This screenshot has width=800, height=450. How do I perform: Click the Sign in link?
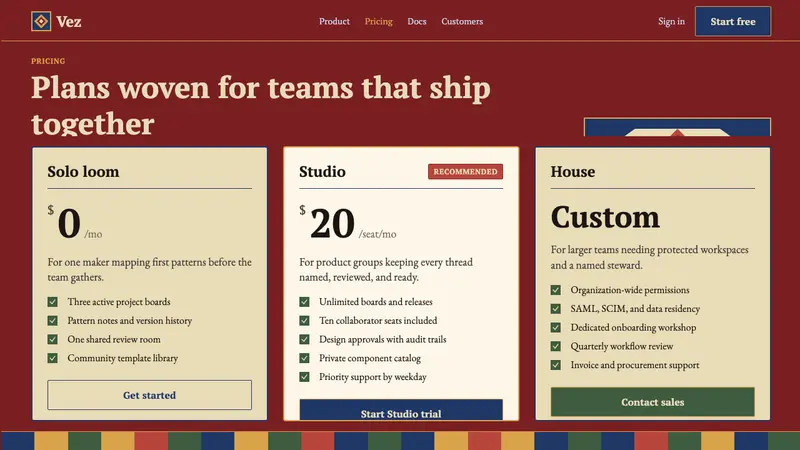[671, 21]
